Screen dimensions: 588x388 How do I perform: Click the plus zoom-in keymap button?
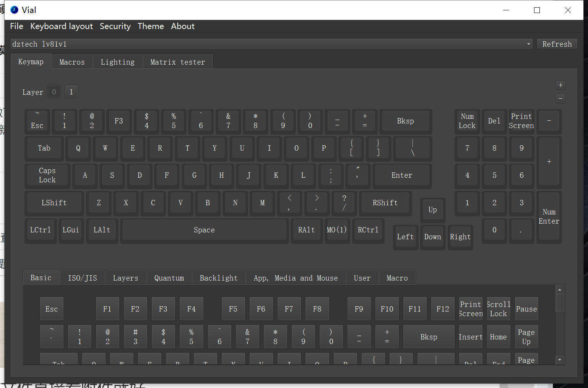pyautogui.click(x=560, y=85)
